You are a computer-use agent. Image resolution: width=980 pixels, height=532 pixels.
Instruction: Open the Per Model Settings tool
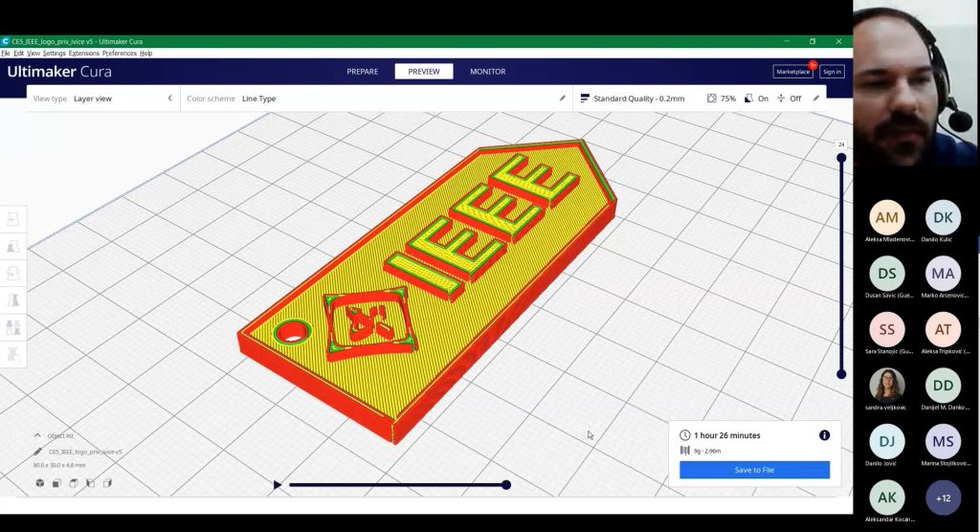(13, 327)
